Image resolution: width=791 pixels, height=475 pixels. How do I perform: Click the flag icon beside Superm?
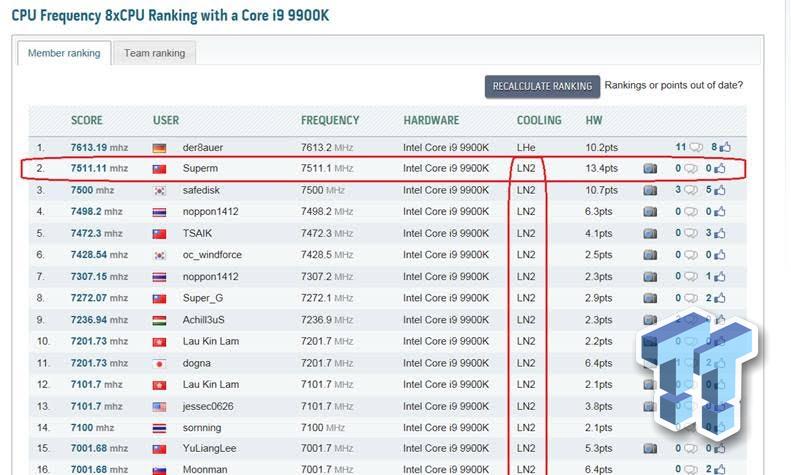[x=159, y=169]
